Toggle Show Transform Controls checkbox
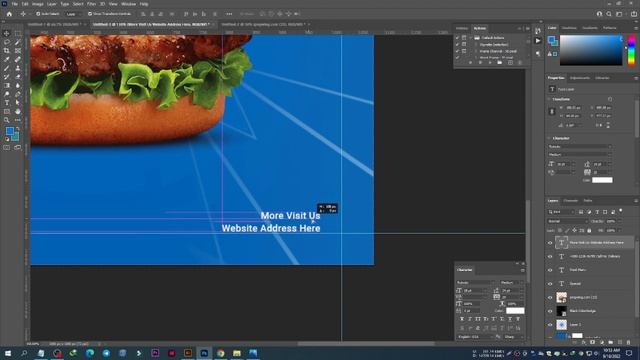The height and width of the screenshot is (360, 640). pyautogui.click(x=90, y=14)
